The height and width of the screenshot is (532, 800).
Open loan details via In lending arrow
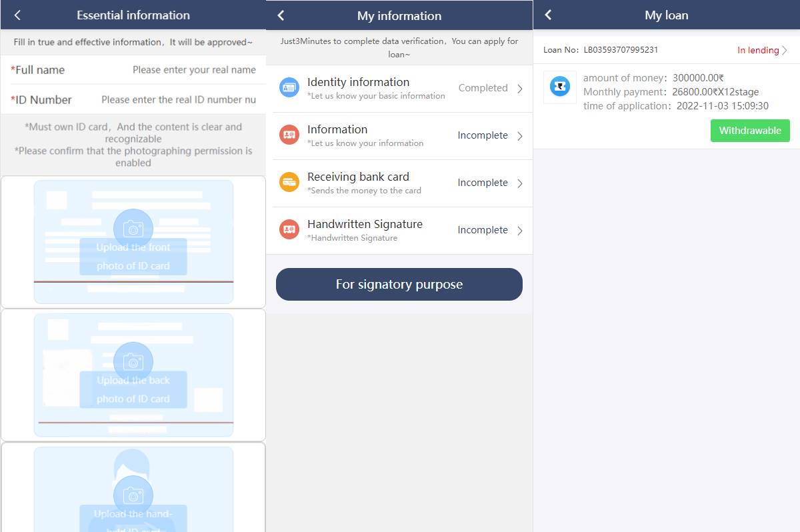pos(785,50)
